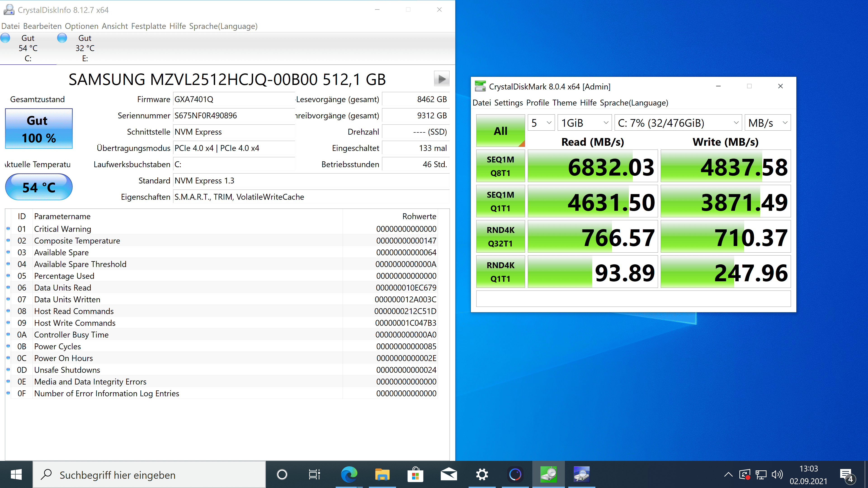
Task: Click RND4K Q1T1 write value 247.96
Action: click(725, 272)
